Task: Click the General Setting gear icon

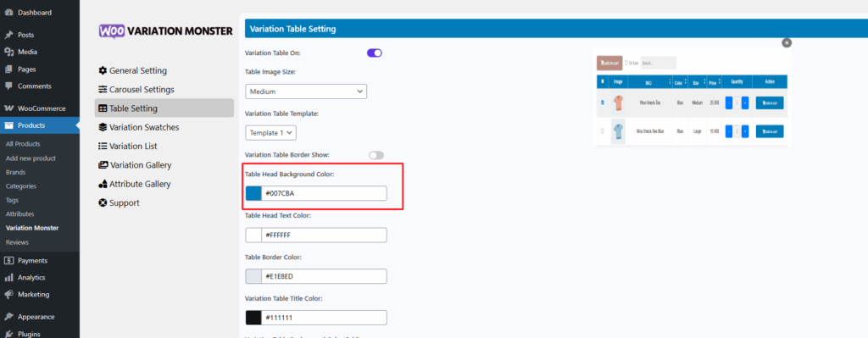Action: point(103,71)
